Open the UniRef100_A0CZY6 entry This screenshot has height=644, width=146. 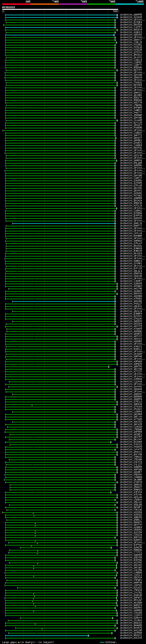click(x=131, y=638)
